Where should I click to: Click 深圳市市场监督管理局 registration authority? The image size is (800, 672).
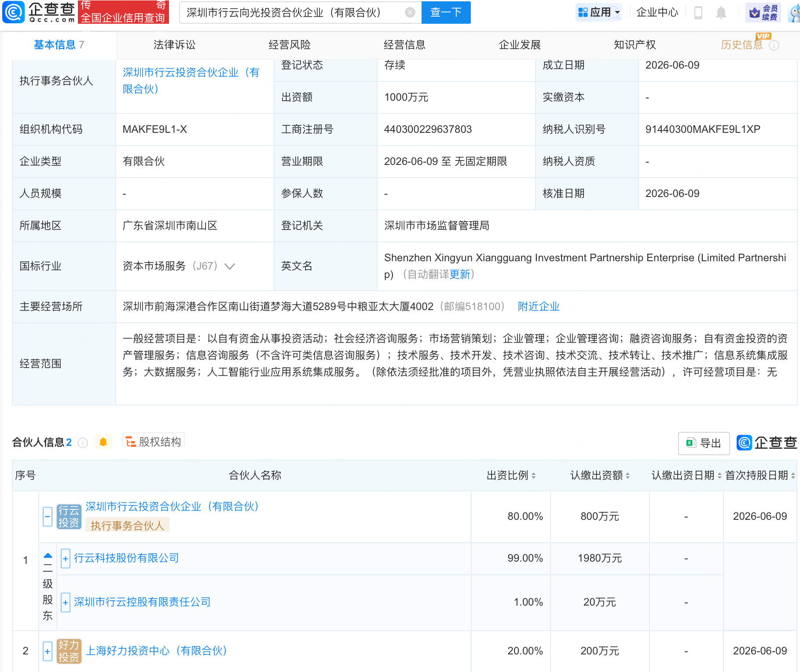pyautogui.click(x=437, y=226)
